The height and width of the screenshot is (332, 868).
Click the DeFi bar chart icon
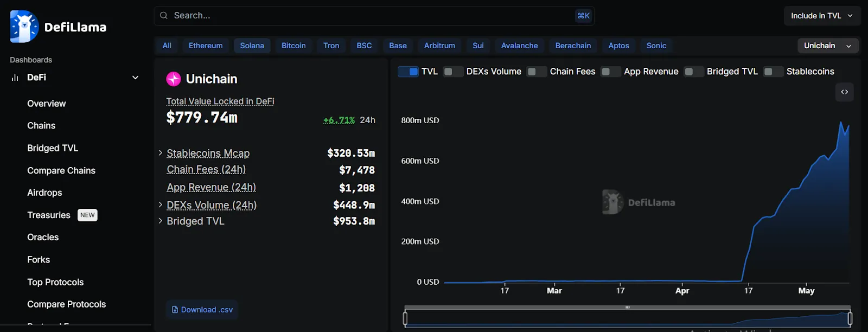[x=15, y=78]
